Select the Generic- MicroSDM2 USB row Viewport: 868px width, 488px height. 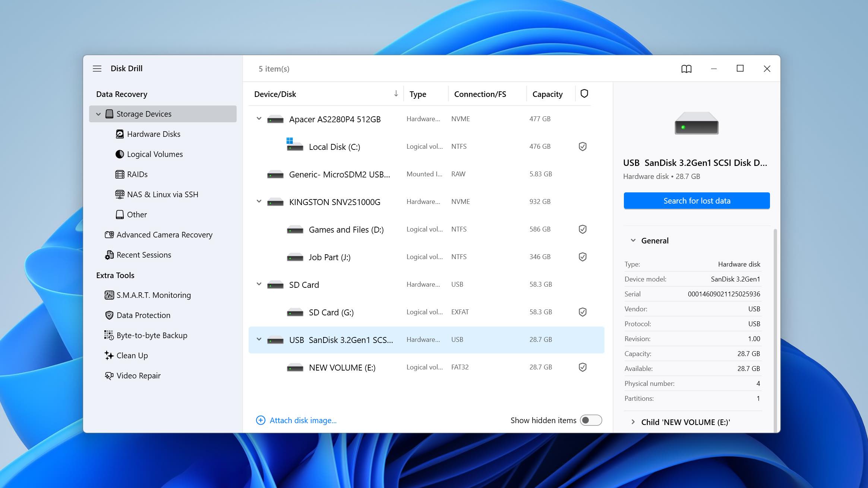[339, 174]
